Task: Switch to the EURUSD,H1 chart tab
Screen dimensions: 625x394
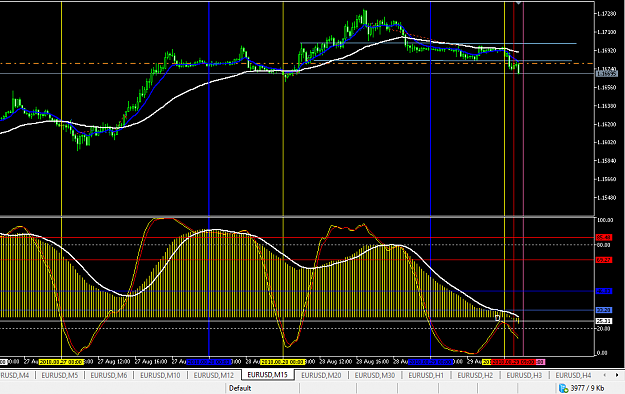Action: [x=426, y=375]
